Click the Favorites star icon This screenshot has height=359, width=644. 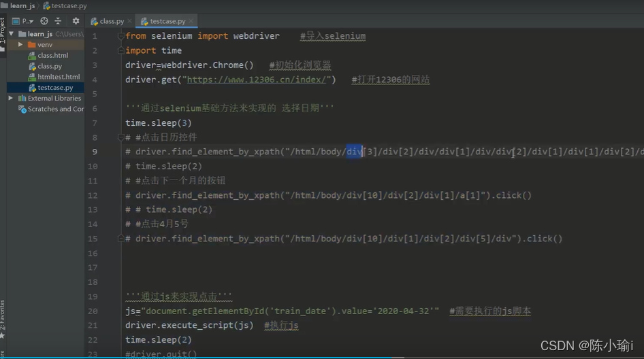pyautogui.click(x=3, y=336)
